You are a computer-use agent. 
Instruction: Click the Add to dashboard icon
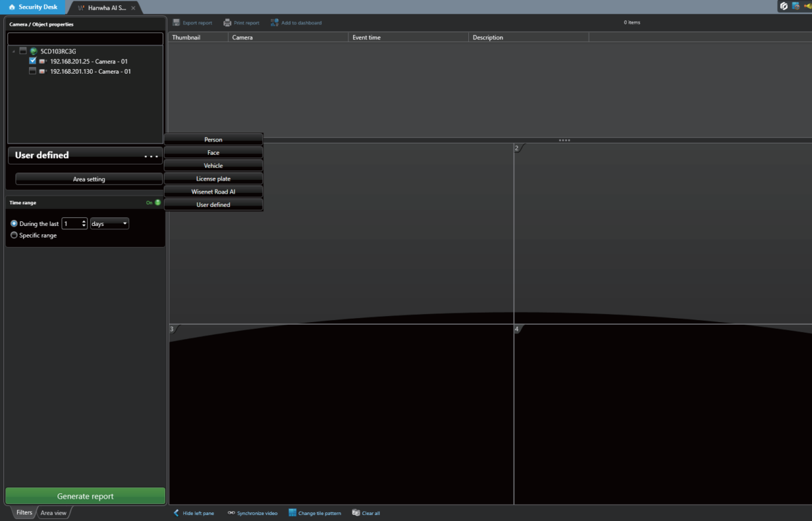tap(275, 22)
